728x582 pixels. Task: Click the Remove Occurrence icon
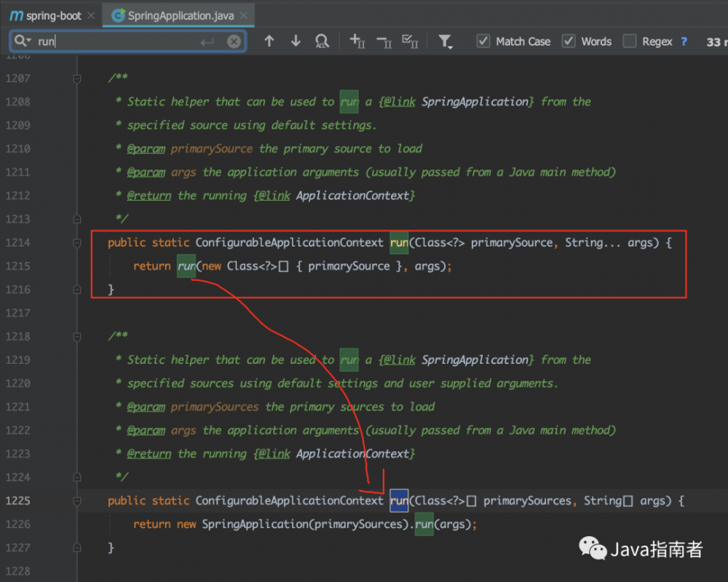pyautogui.click(x=383, y=41)
